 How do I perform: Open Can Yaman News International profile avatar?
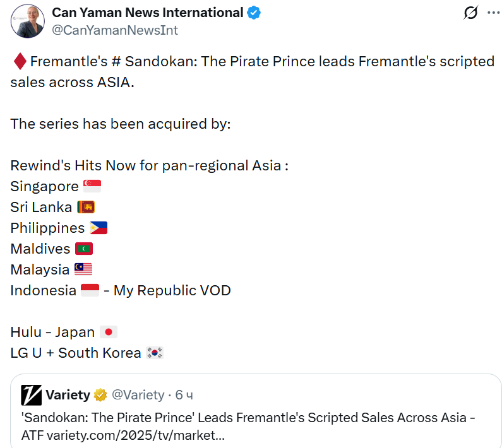27,21
